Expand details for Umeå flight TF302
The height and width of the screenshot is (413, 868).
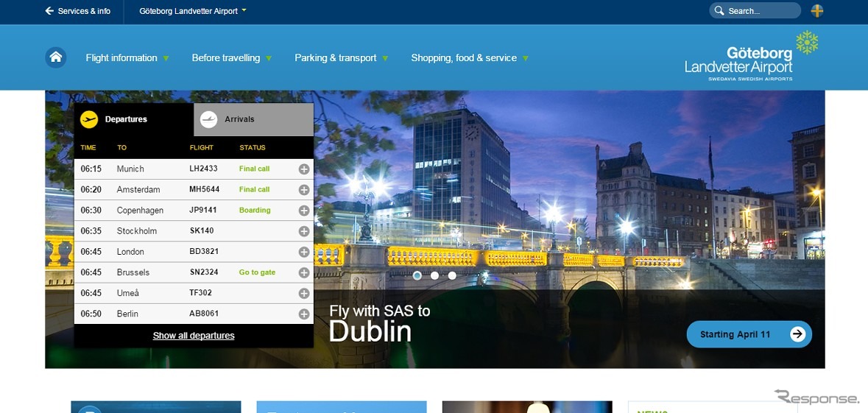point(304,294)
